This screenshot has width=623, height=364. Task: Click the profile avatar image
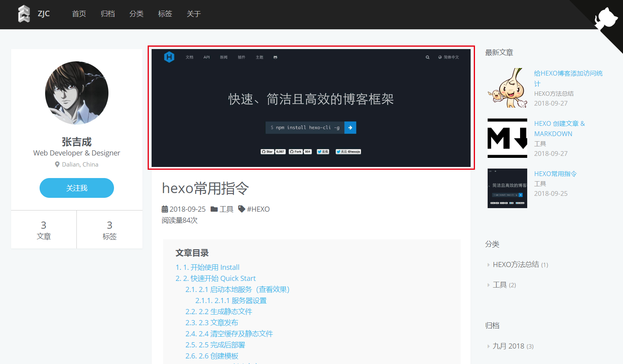pos(77,93)
